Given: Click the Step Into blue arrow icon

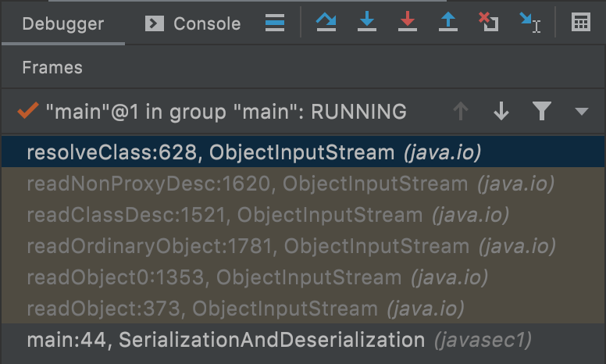Looking at the screenshot, I should (366, 23).
